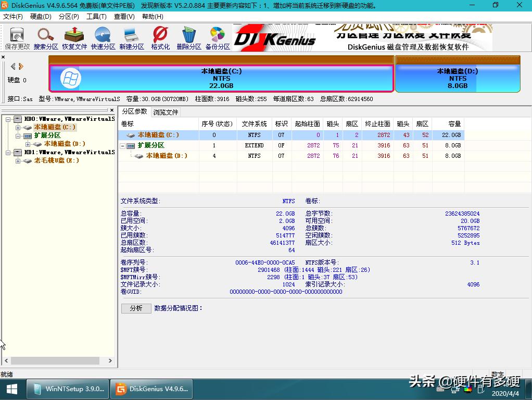Click the 备份分区 backup partition icon
The image size is (532, 400).
(217, 36)
